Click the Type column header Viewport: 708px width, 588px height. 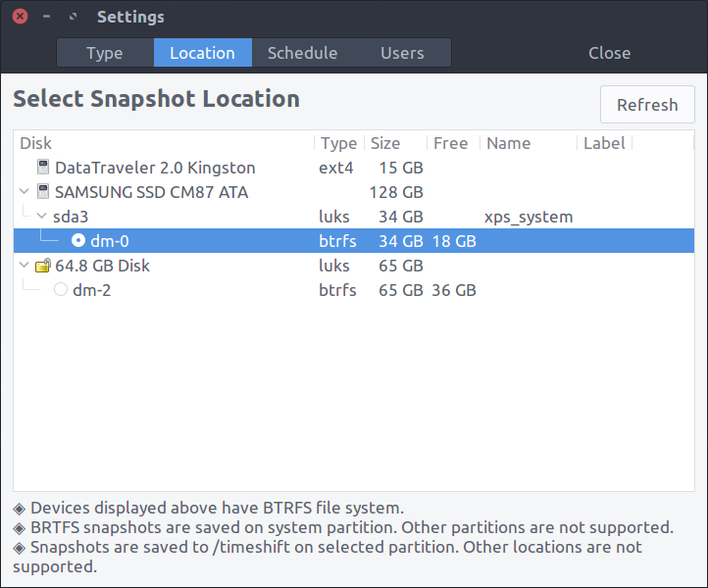click(338, 143)
